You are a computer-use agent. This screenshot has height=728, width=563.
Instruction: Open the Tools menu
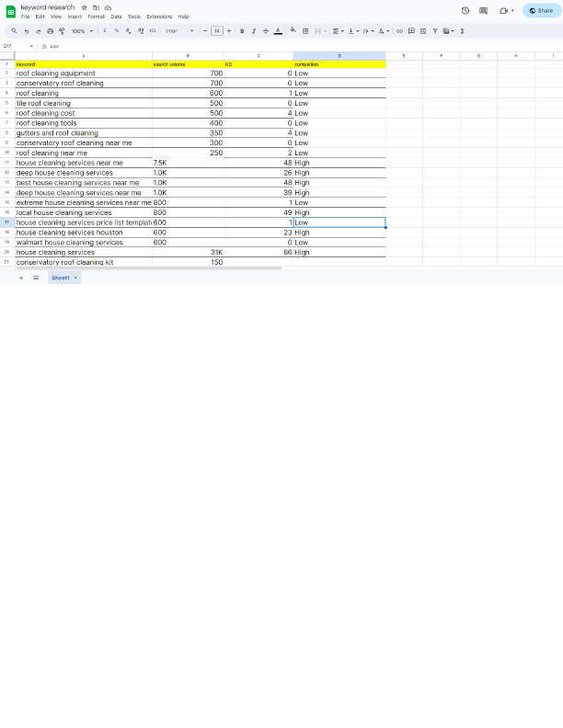tap(134, 17)
